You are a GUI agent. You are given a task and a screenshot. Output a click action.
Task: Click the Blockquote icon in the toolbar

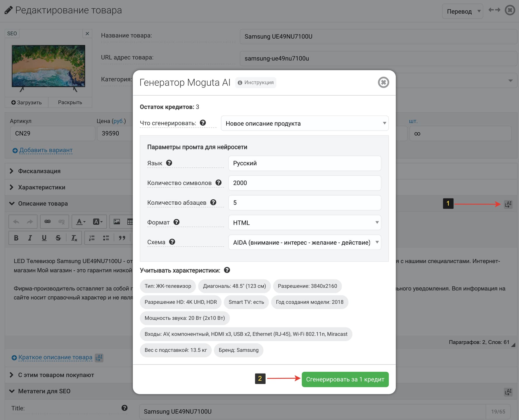point(122,238)
